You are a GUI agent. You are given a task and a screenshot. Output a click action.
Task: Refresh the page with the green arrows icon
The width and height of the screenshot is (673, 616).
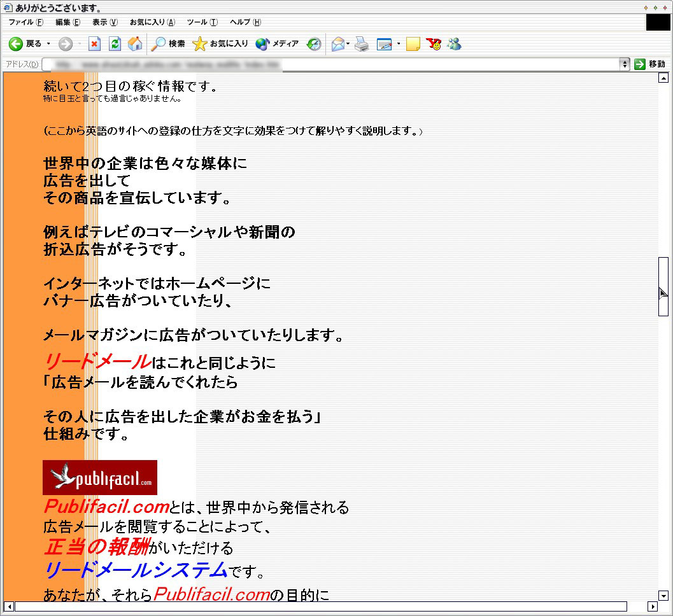(115, 44)
